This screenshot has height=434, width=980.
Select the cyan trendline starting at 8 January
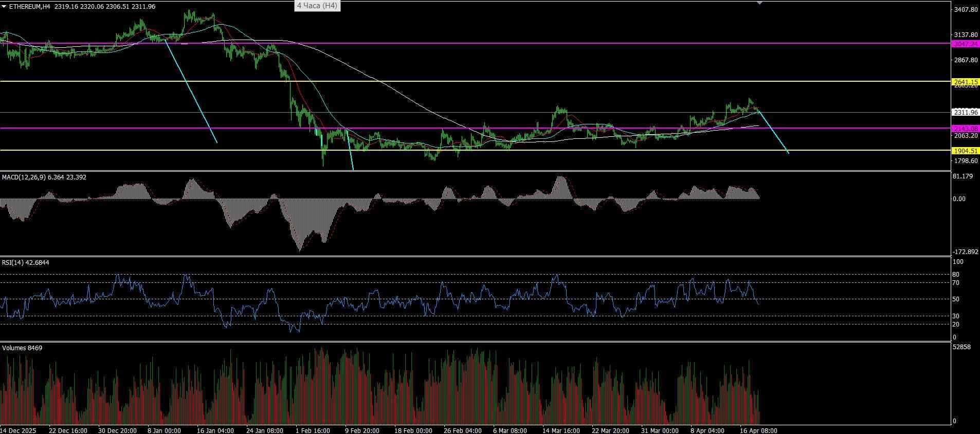(x=191, y=91)
